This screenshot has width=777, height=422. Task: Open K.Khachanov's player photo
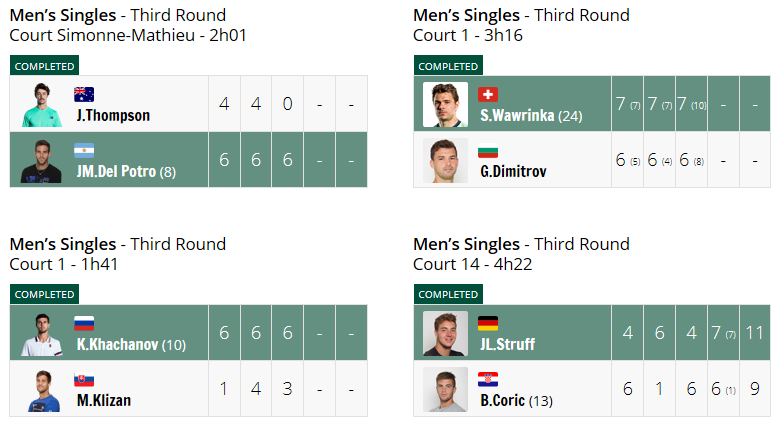[x=42, y=334]
